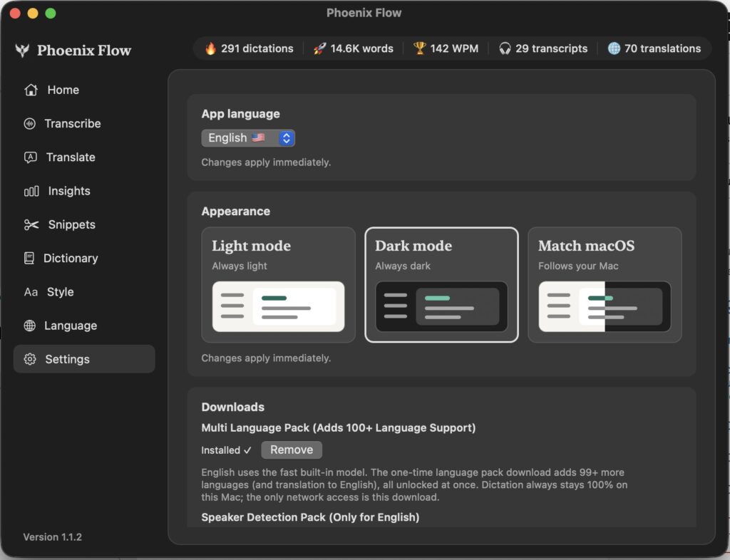Click the Settings gear icon
This screenshot has height=560, width=730.
[x=30, y=359]
